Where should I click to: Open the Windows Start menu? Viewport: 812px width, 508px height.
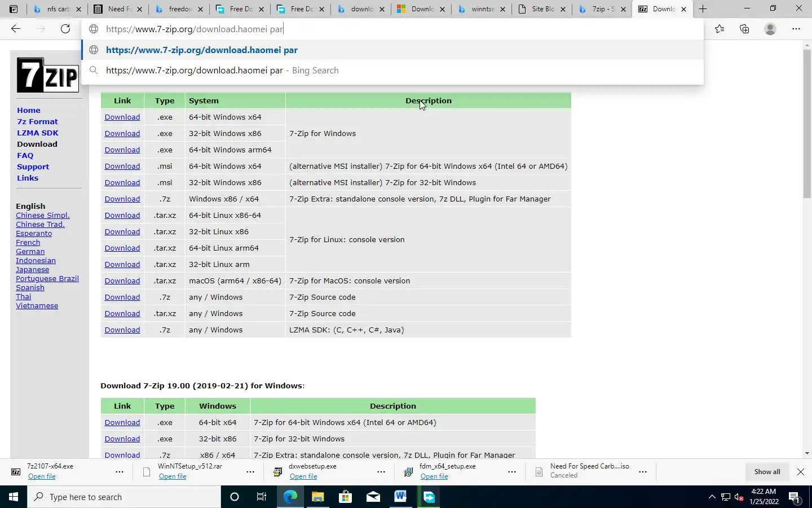click(x=14, y=497)
